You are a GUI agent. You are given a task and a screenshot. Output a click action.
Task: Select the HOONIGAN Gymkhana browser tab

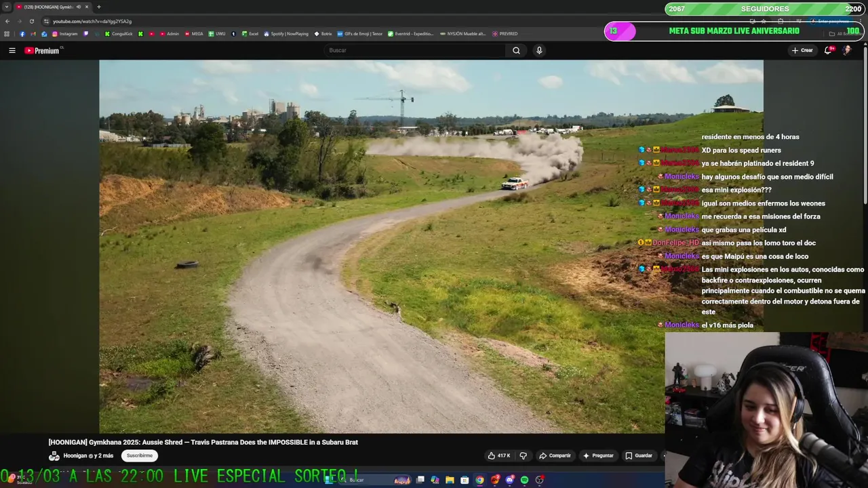coord(52,7)
